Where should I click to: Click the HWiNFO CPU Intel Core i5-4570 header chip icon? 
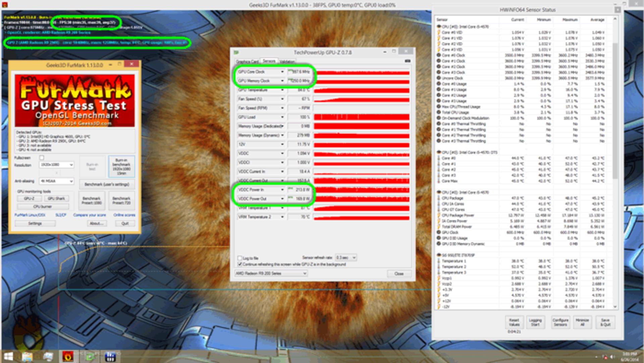pyautogui.click(x=438, y=26)
